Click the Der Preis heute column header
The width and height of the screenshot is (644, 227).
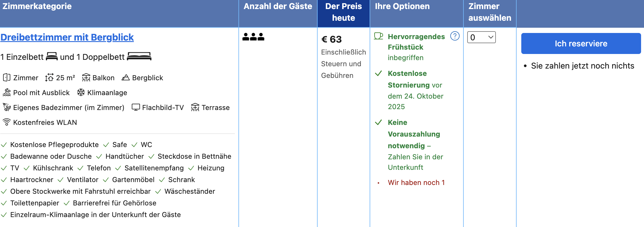click(x=343, y=12)
